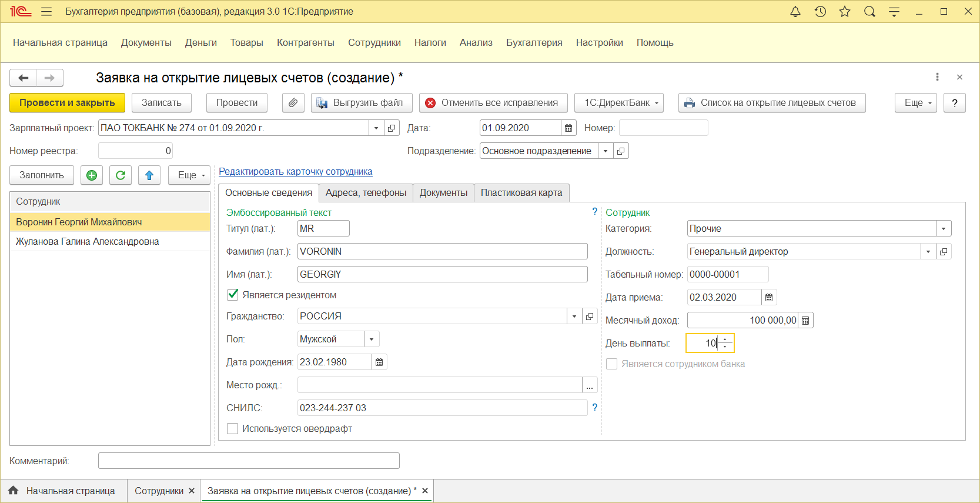Close the Сотрудники tab
Image resolution: width=980 pixels, height=503 pixels.
point(192,491)
